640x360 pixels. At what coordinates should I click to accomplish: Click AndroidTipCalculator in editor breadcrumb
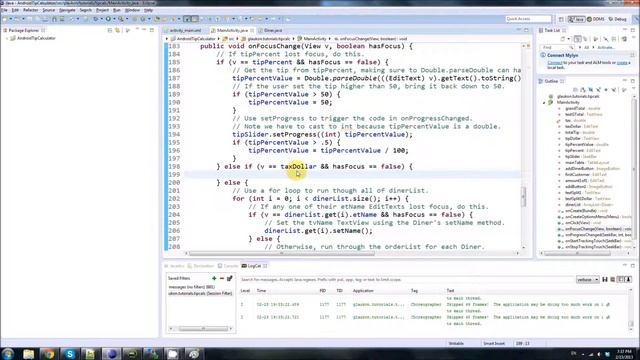pyautogui.click(x=196, y=39)
